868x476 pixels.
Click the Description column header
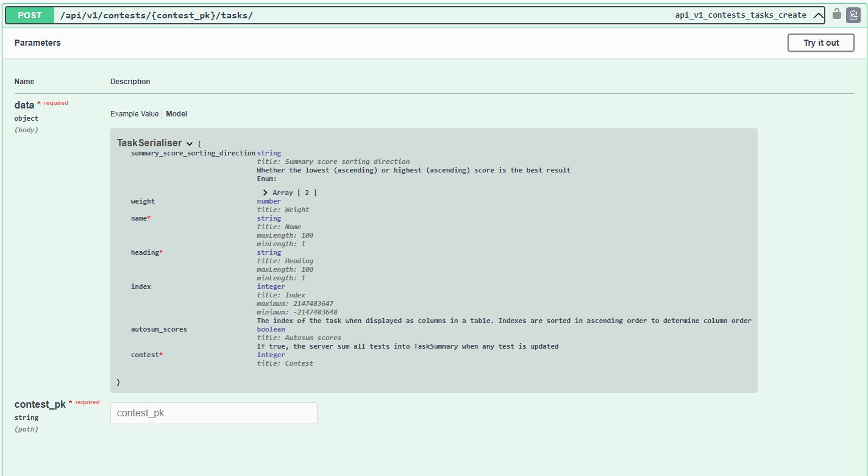(130, 82)
